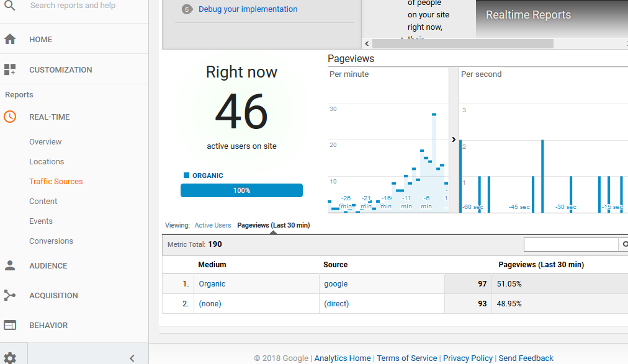
Task: Click the blue Organic 100% bar
Action: (241, 190)
